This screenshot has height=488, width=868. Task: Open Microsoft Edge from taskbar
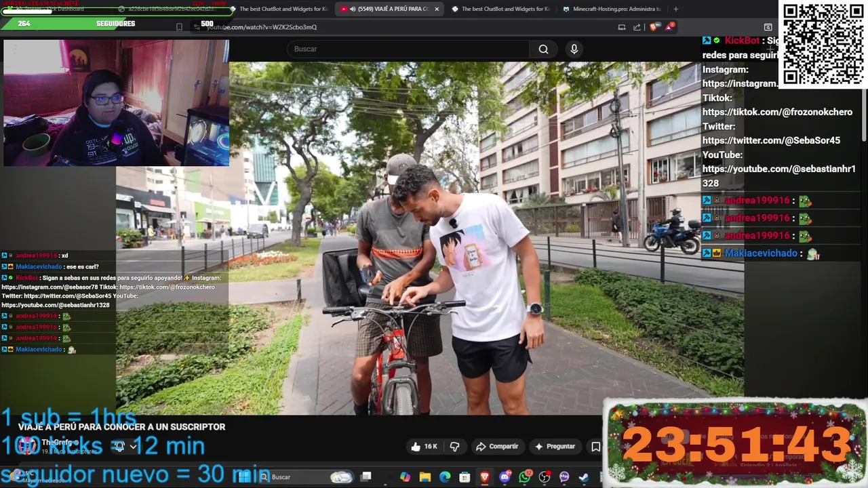tap(445, 477)
